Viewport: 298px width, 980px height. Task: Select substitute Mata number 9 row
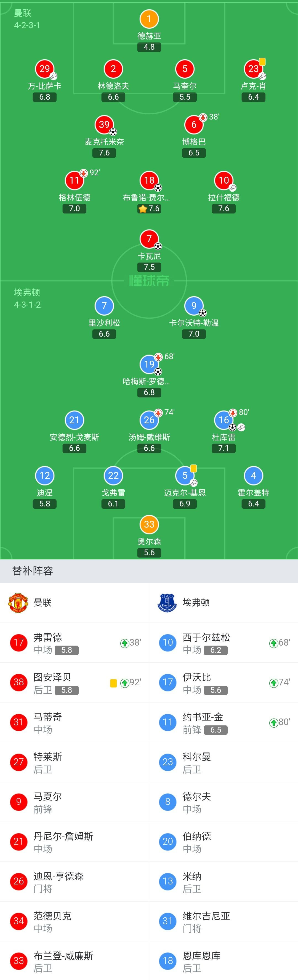coord(74,802)
